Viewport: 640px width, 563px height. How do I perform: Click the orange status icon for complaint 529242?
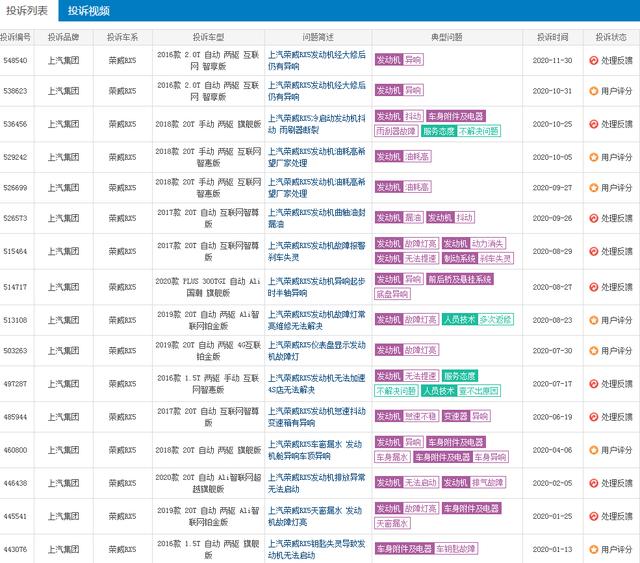[x=593, y=157]
